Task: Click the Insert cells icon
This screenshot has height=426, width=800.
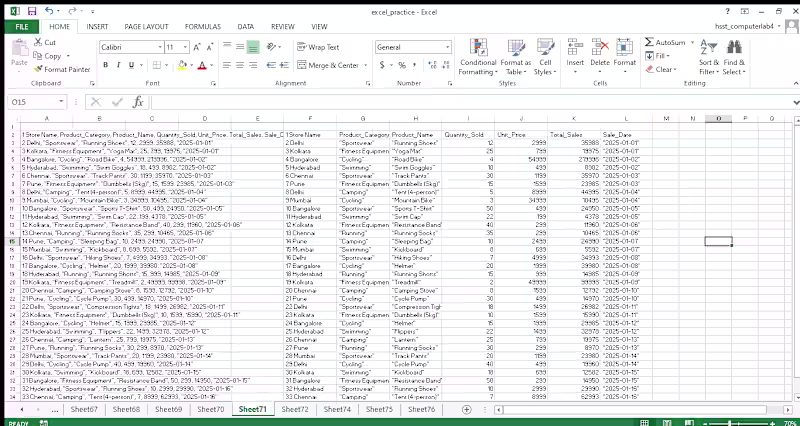Action: point(575,47)
